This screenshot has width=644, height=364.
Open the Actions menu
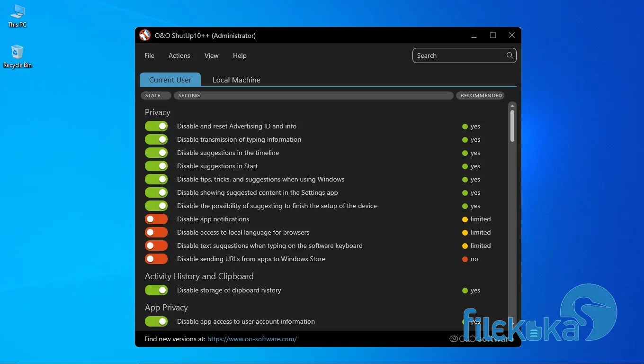179,55
